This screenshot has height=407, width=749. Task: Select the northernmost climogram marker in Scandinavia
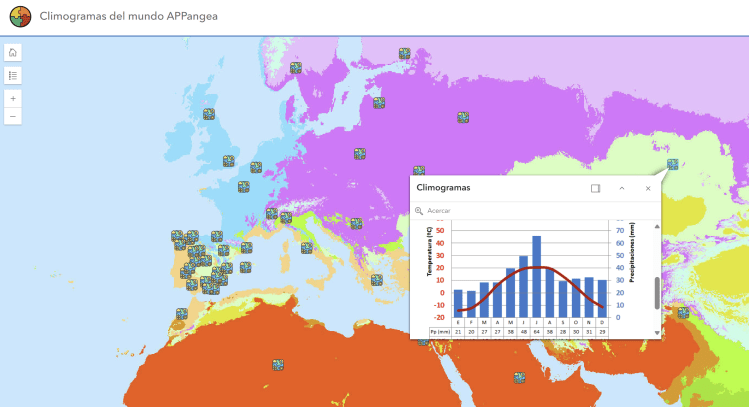404,54
